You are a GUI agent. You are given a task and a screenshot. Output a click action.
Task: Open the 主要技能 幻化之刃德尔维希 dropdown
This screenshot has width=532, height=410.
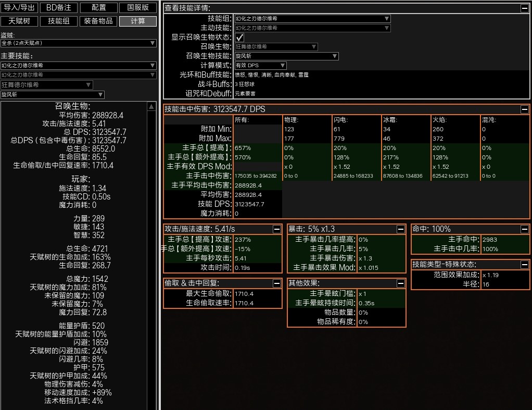pyautogui.click(x=79, y=66)
